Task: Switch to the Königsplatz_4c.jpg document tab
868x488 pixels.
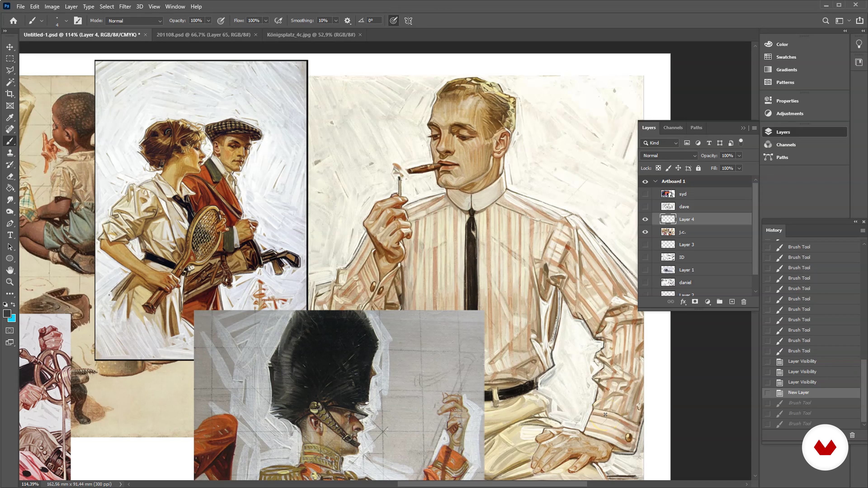Action: point(311,35)
